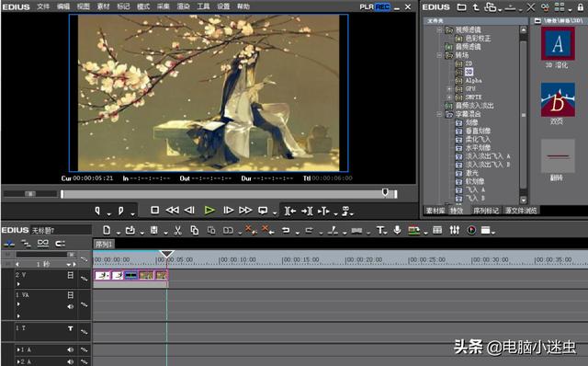The image size is (588, 366).
Task: Set the In point marker
Action: pos(97,211)
